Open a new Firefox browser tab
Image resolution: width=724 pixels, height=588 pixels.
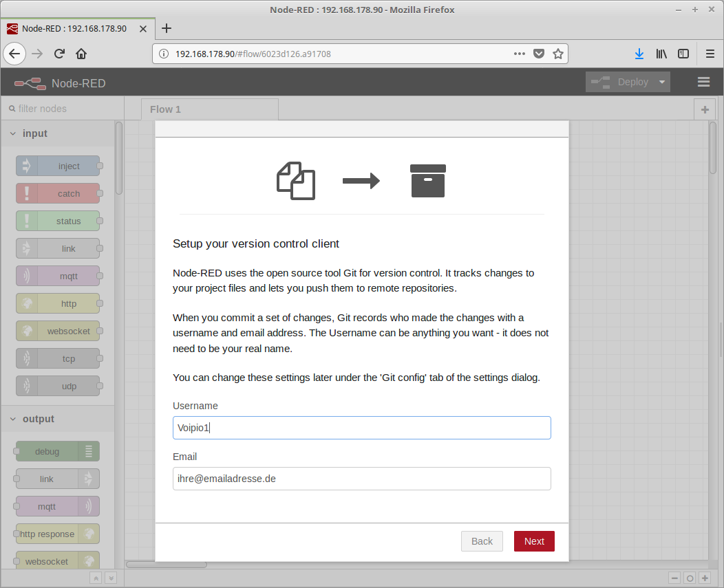point(166,28)
